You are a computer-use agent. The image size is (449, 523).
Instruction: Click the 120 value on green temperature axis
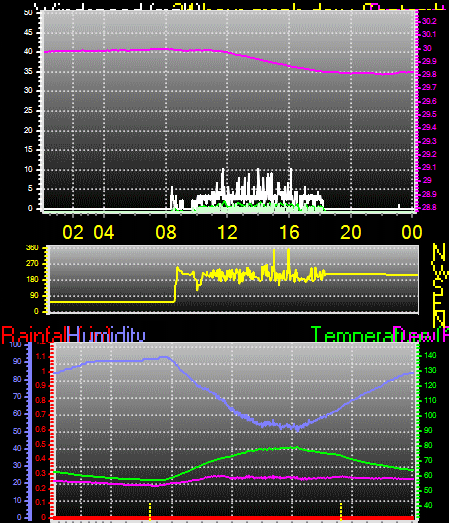[430, 386]
